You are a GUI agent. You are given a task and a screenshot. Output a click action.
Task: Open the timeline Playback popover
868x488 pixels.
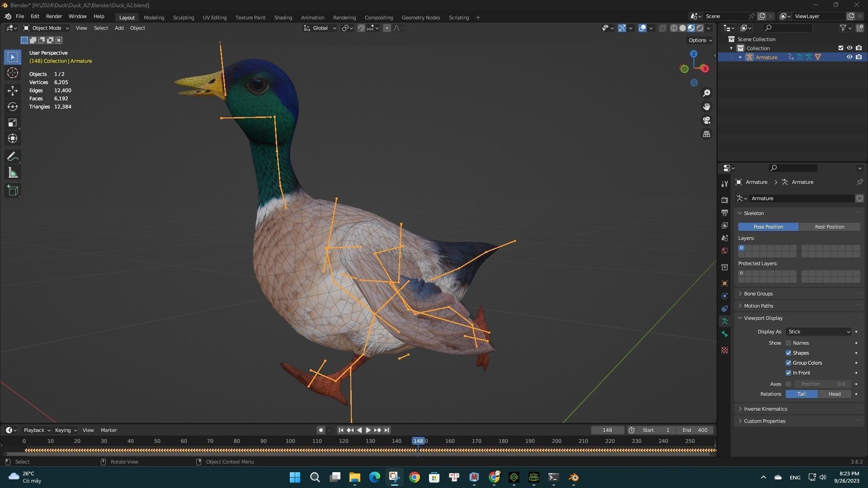tap(37, 430)
